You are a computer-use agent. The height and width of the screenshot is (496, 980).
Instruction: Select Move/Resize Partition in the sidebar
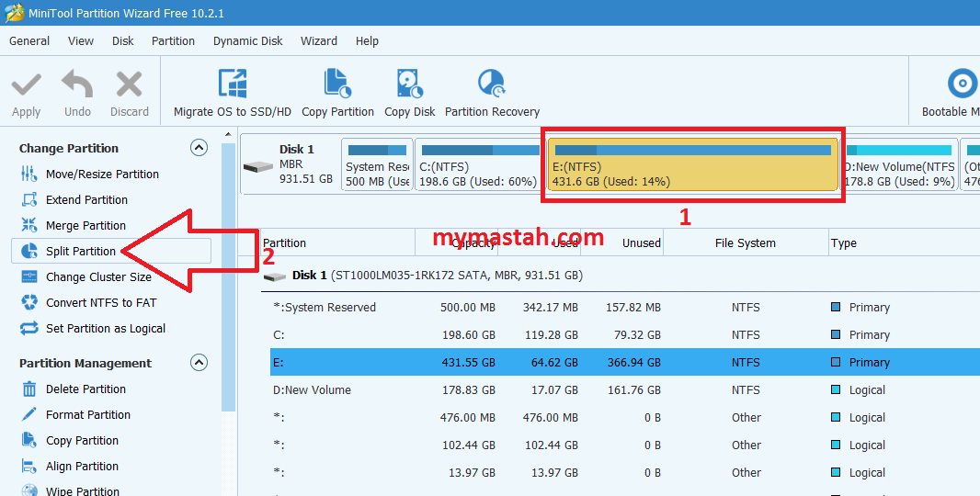point(102,174)
